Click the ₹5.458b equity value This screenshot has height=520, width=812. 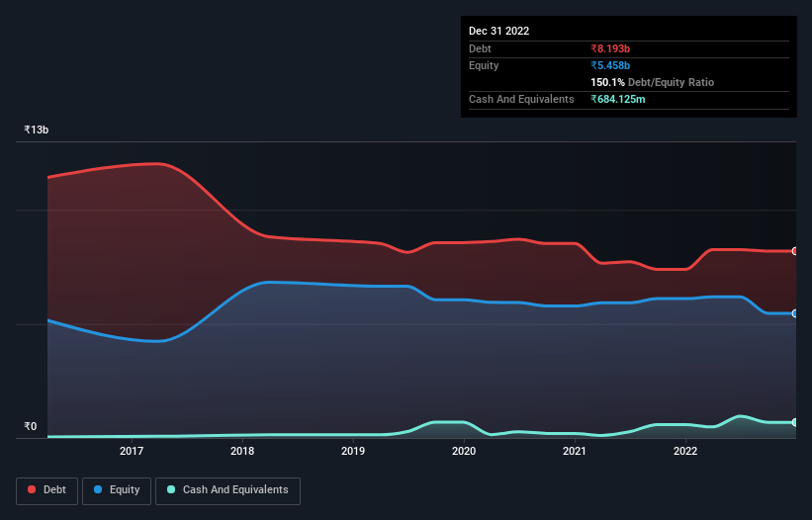tap(610, 65)
